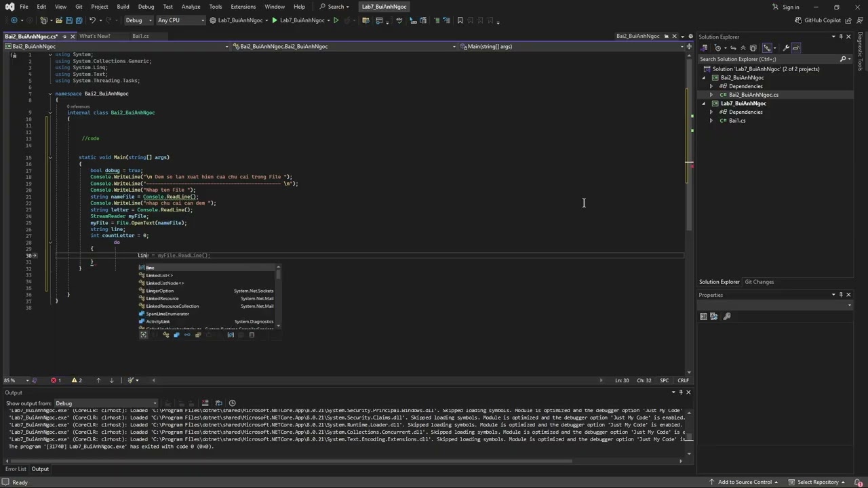Click Select Repository button
868x488 pixels.
click(x=817, y=482)
